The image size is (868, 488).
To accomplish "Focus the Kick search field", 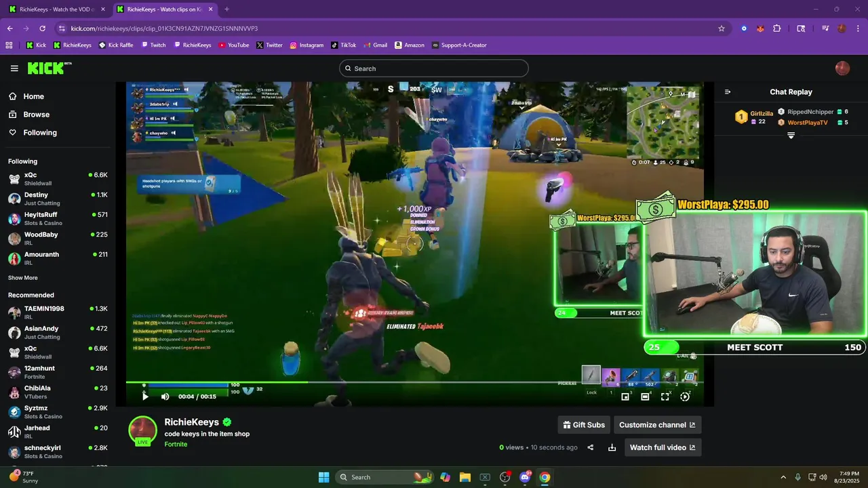I will [x=434, y=68].
